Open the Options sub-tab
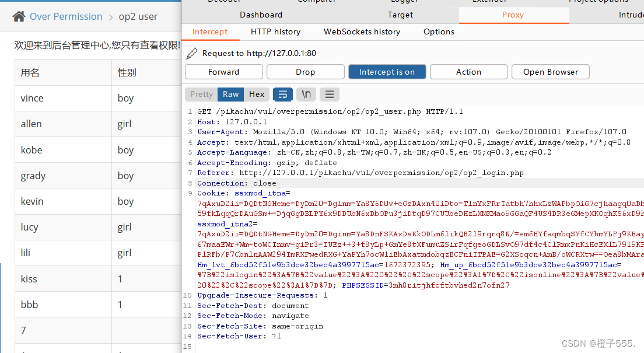 pos(439,32)
